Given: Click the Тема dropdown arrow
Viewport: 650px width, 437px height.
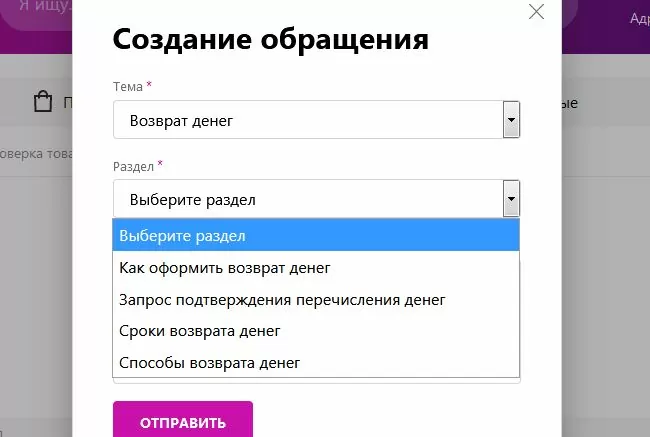Looking at the screenshot, I should (x=511, y=121).
